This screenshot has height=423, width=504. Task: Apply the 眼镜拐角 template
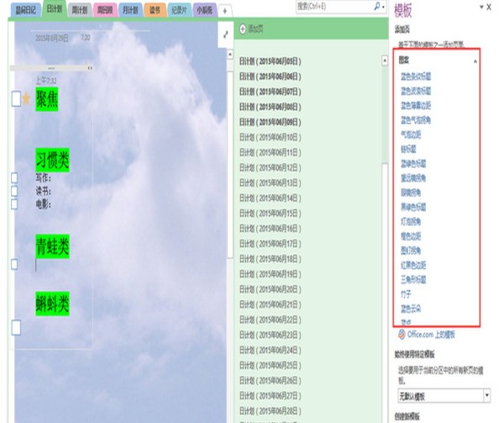[411, 193]
